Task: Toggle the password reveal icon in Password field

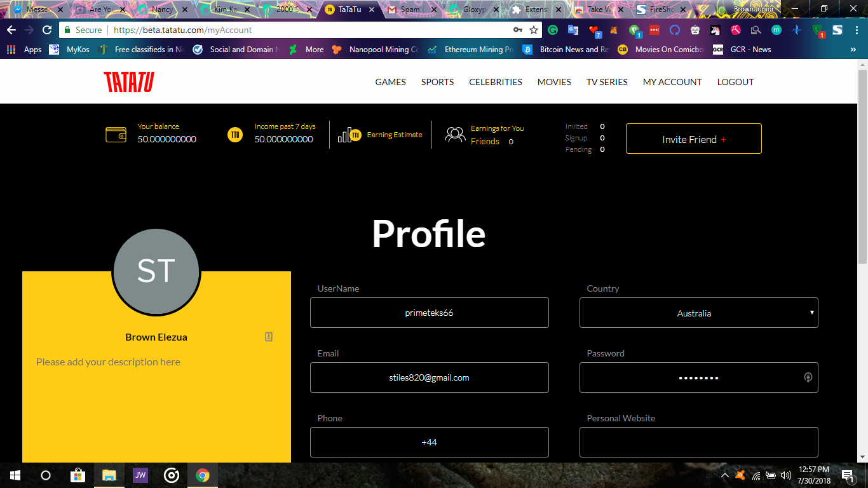Action: (808, 377)
